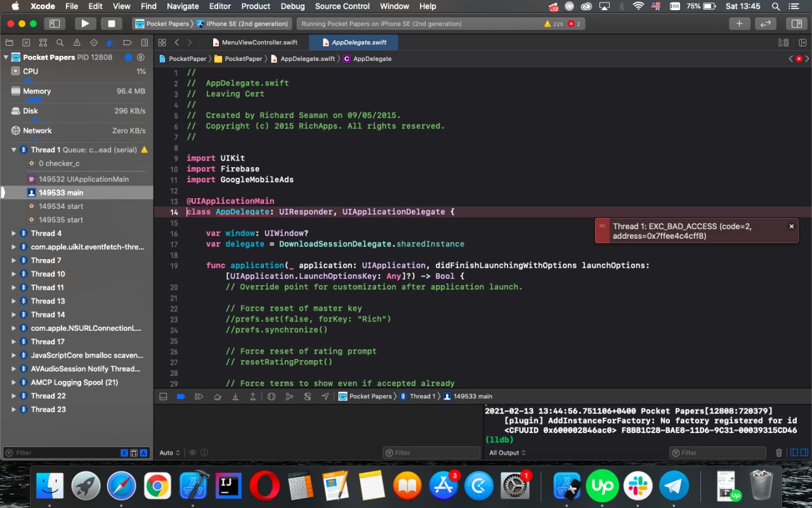This screenshot has width=812, height=508.
Task: Select the AppDelegate.swift editor tab
Action: tap(353, 43)
